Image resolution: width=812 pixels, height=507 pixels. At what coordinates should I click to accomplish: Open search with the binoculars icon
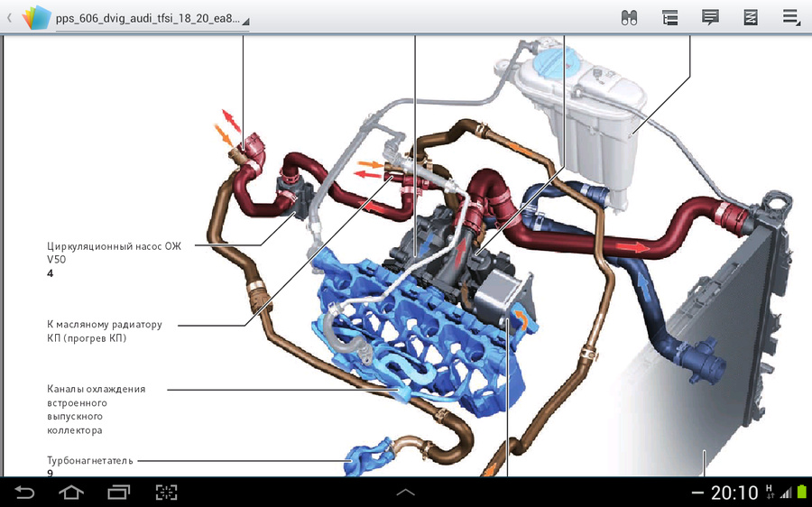coord(629,18)
